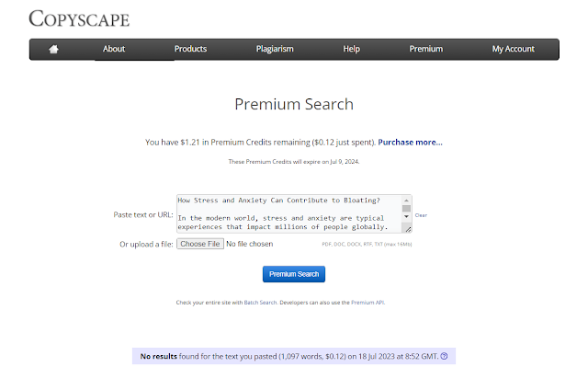Click the Copyscape logo
The width and height of the screenshot is (588, 390).
click(79, 18)
